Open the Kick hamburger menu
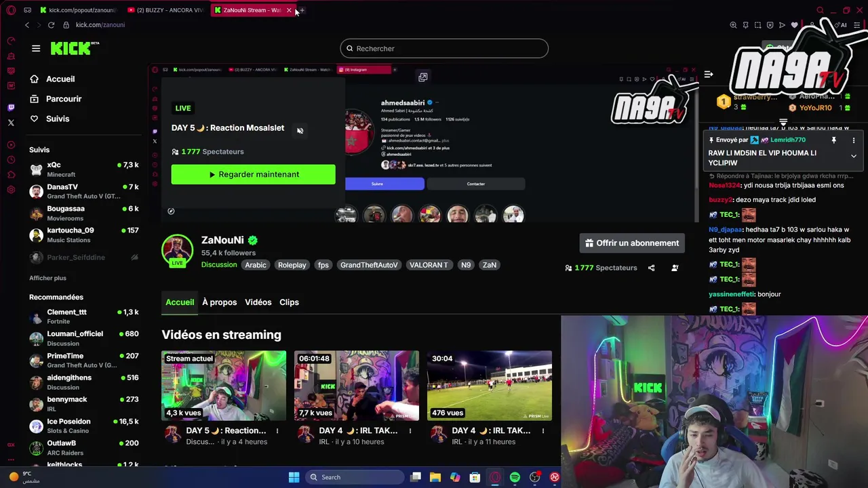The image size is (868, 488). click(36, 48)
